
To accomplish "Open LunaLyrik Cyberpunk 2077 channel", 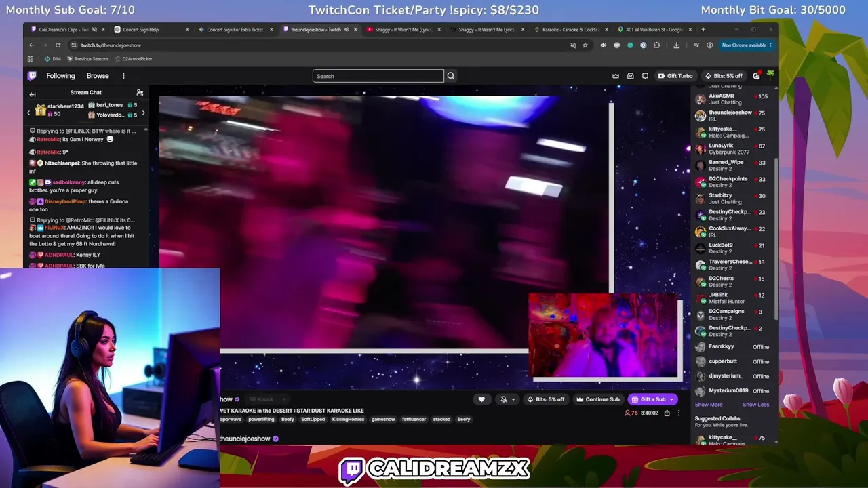I will tap(734, 149).
